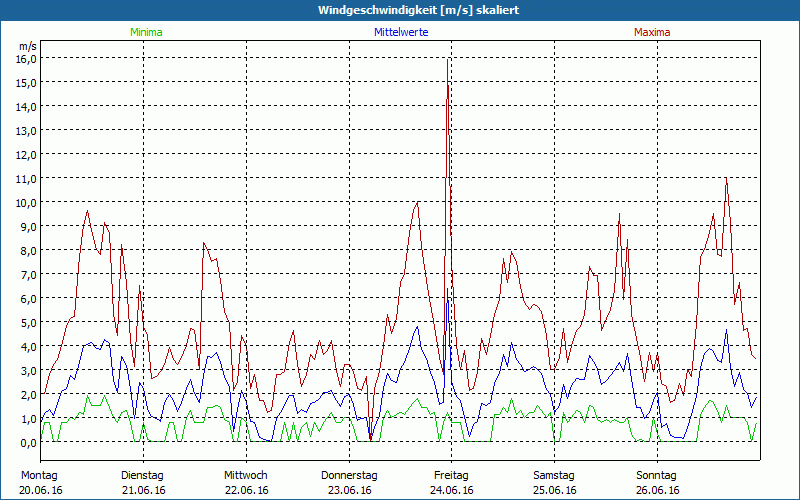Screen dimensions: 800x500
Task: Click the 3,0 y-axis value
Action: [x=29, y=370]
